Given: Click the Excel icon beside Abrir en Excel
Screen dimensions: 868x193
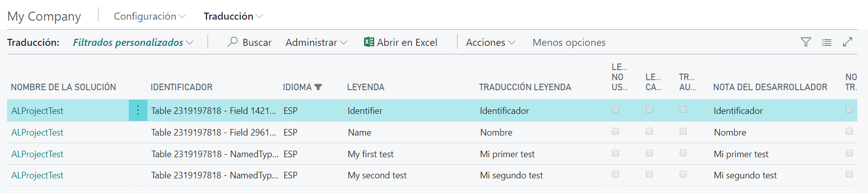Looking at the screenshot, I should coord(369,42).
